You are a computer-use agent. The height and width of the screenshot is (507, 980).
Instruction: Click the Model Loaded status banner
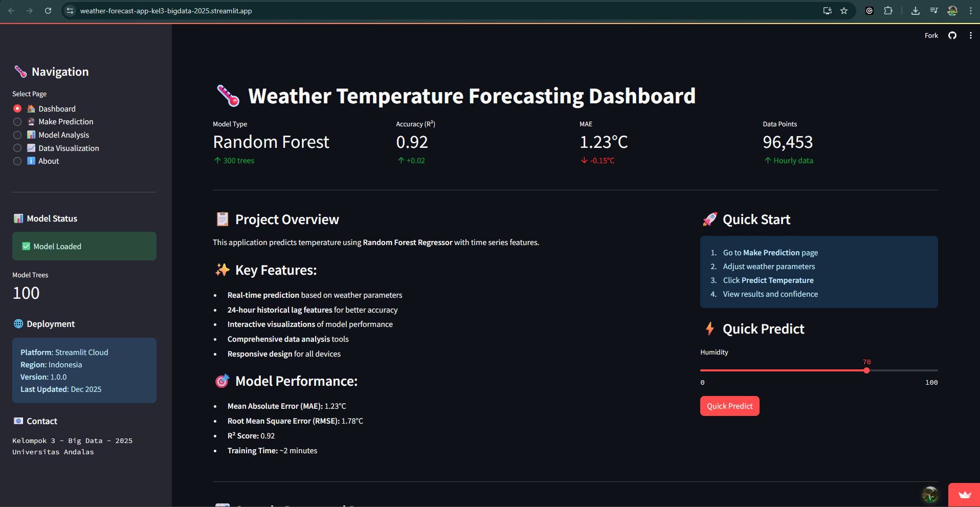(84, 246)
